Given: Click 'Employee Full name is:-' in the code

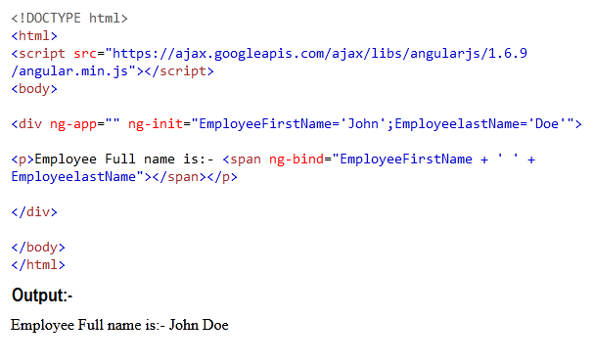Looking at the screenshot, I should coord(124,159).
